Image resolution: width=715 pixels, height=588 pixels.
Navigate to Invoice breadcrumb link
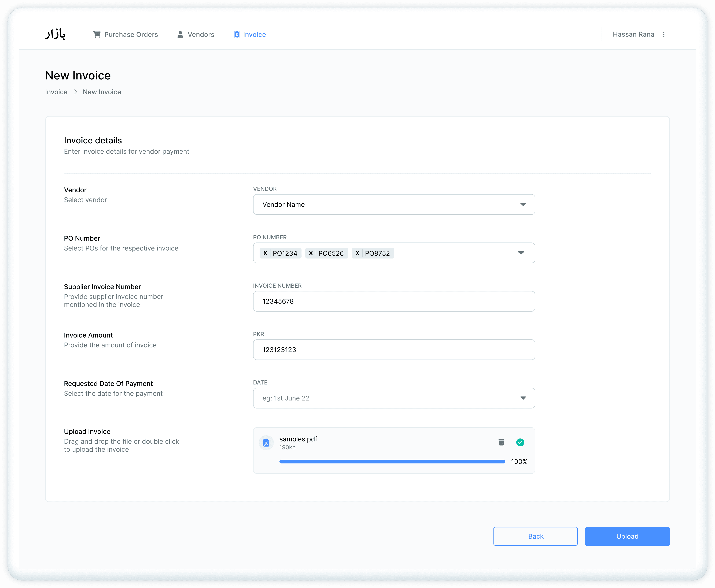pos(56,92)
